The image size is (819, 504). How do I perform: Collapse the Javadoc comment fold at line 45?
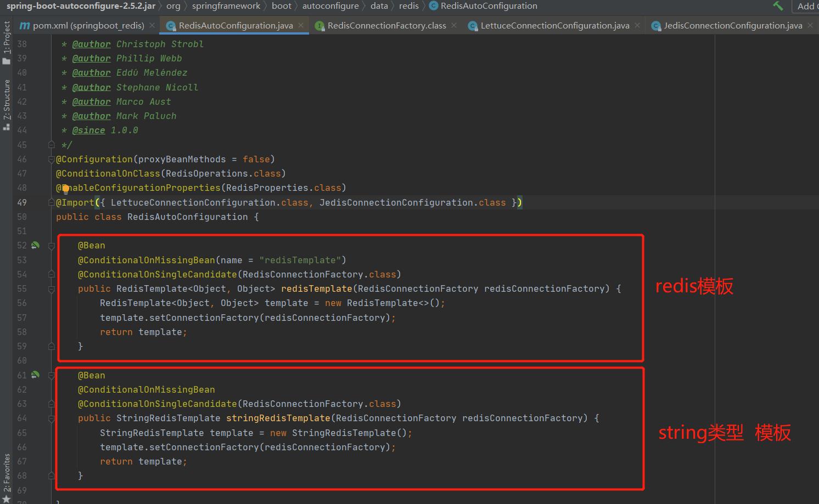[51, 145]
